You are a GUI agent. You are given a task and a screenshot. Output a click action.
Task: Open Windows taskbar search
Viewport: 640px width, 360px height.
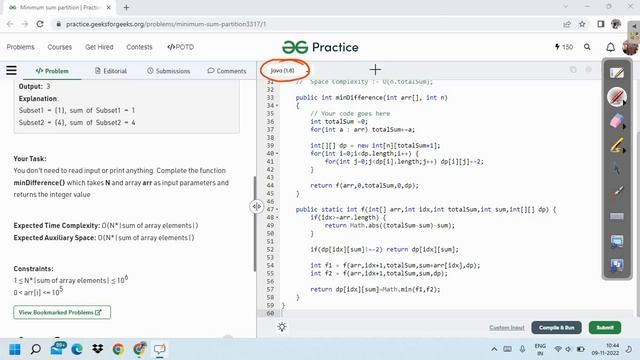(36, 349)
